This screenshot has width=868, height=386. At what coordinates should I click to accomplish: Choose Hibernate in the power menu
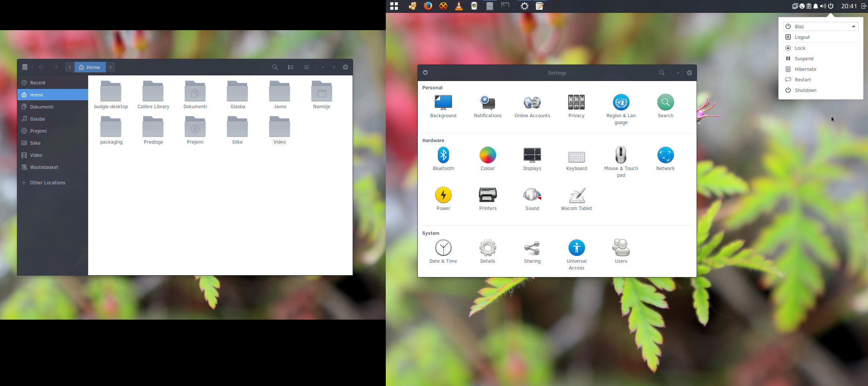point(821,69)
